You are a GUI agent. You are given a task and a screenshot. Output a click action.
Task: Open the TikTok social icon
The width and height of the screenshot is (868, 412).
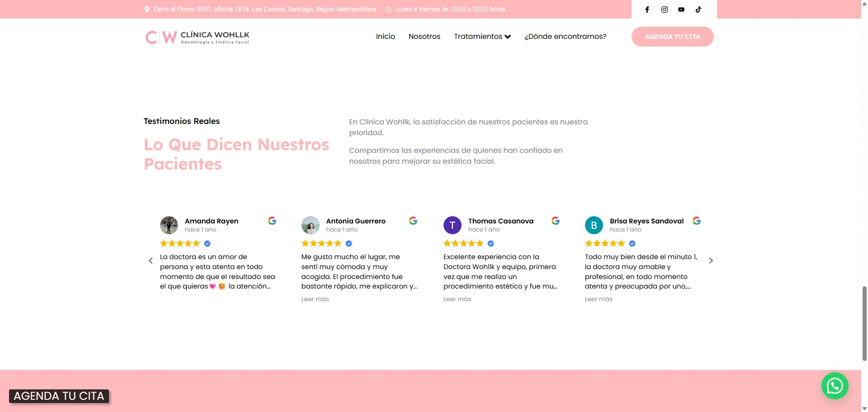tap(698, 9)
